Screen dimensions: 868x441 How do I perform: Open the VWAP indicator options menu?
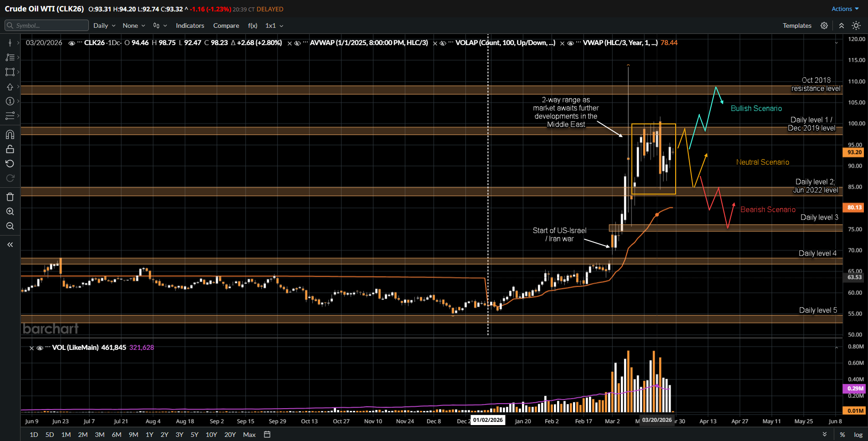pos(578,42)
